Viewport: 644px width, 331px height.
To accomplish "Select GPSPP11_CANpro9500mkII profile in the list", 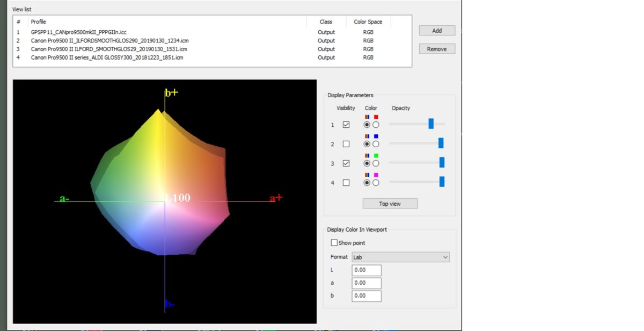I will point(78,32).
